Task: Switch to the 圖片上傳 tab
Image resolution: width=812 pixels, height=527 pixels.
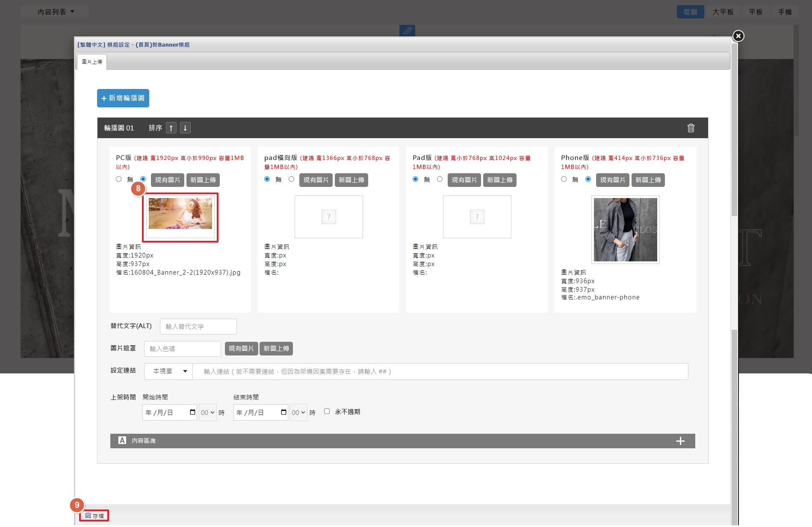Action: (92, 62)
